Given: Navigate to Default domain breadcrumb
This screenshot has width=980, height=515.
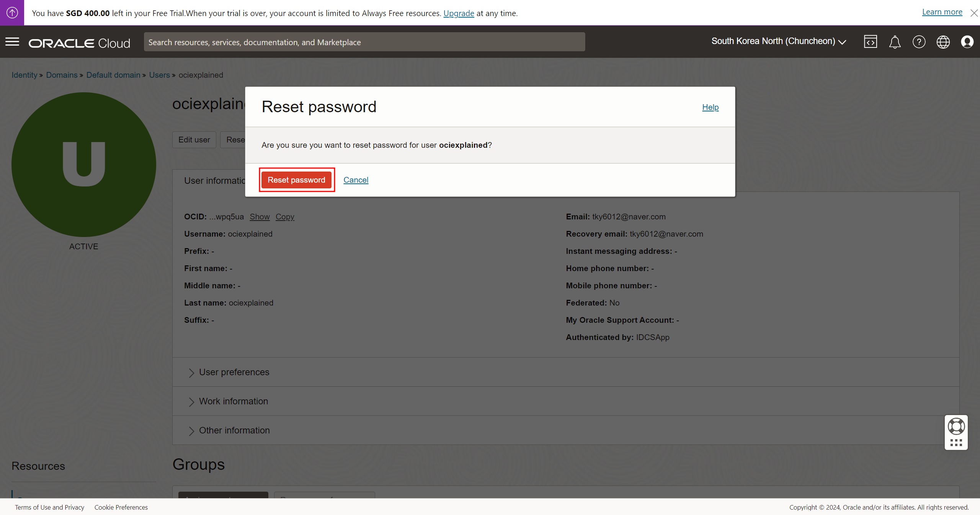Looking at the screenshot, I should (113, 75).
